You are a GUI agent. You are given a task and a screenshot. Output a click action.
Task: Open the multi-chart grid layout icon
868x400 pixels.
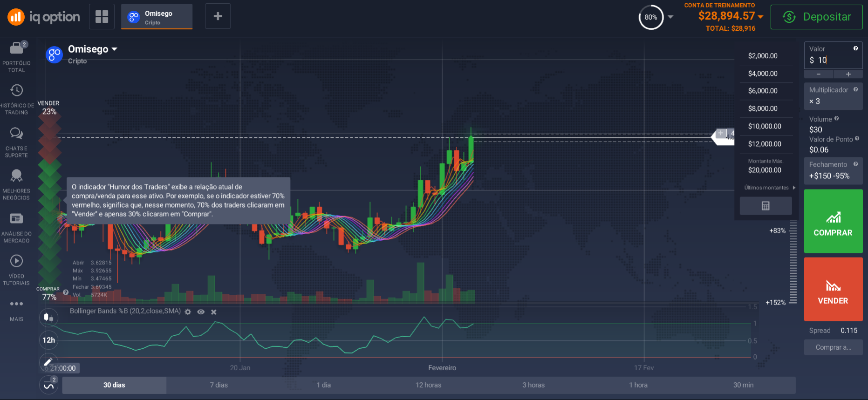click(102, 16)
